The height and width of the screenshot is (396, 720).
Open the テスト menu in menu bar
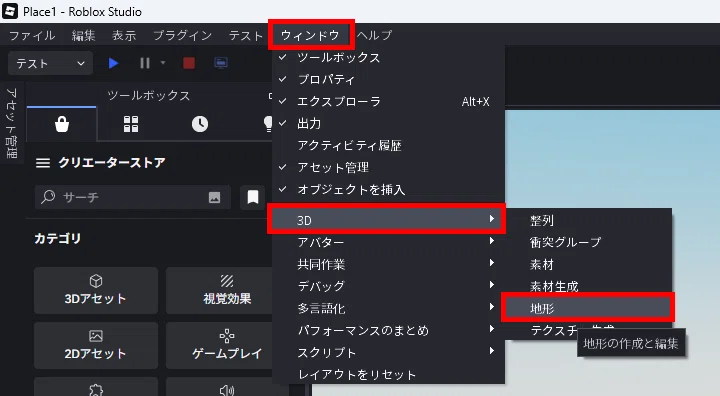click(x=246, y=35)
